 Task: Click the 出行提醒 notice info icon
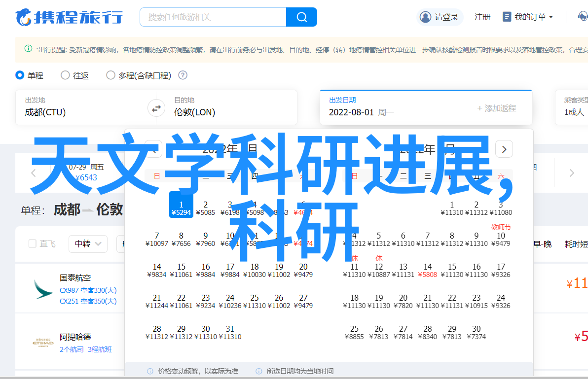(28, 48)
